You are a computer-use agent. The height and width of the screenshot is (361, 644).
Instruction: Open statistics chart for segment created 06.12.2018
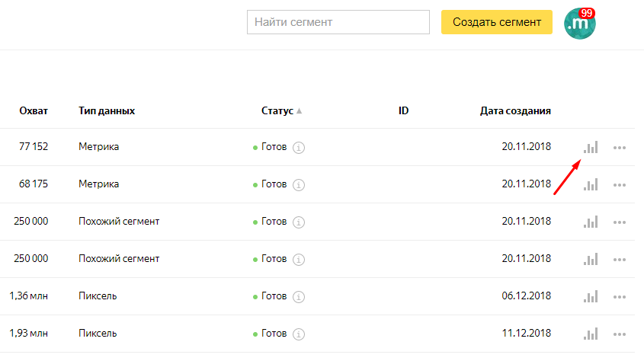591,296
